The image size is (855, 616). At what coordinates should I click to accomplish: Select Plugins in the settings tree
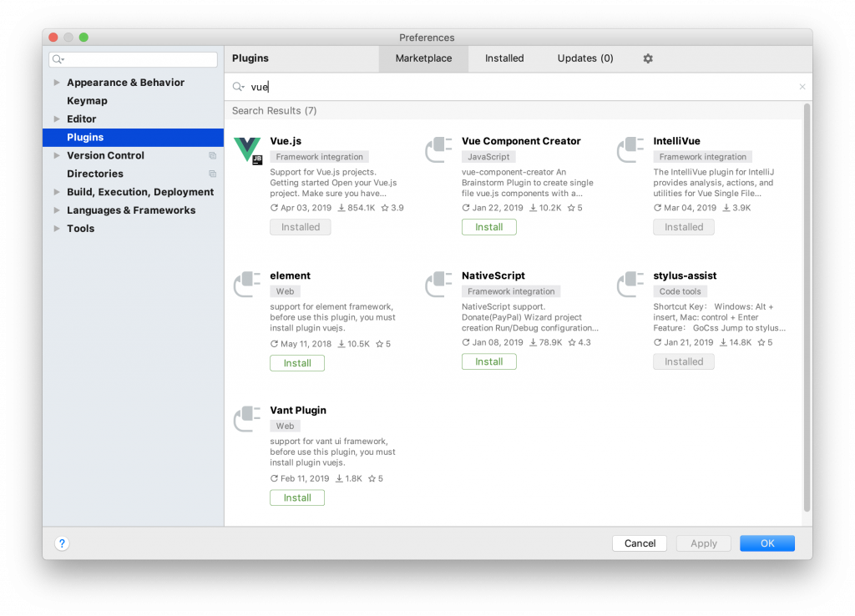133,138
